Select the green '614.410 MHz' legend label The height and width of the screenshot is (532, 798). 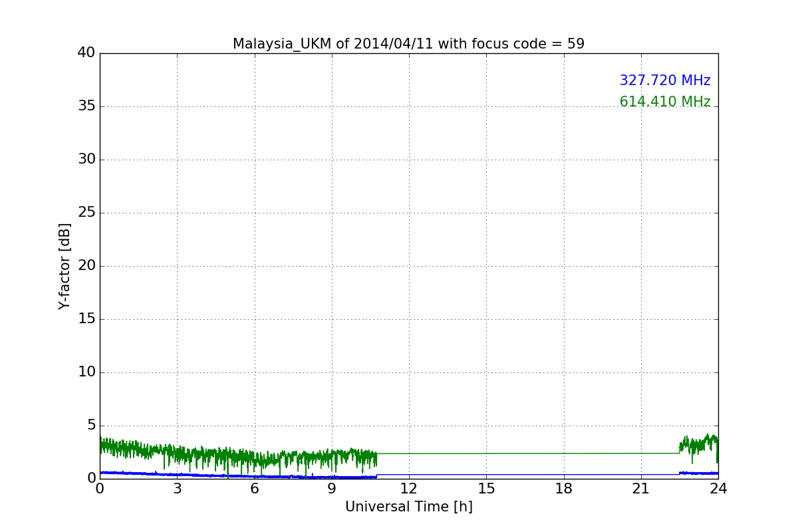pyautogui.click(x=665, y=102)
